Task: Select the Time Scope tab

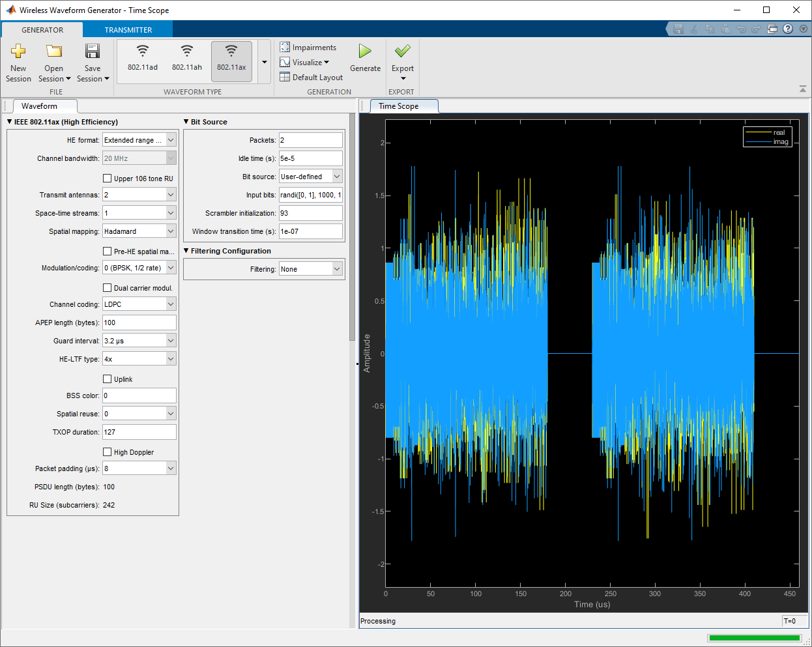Action: point(399,106)
